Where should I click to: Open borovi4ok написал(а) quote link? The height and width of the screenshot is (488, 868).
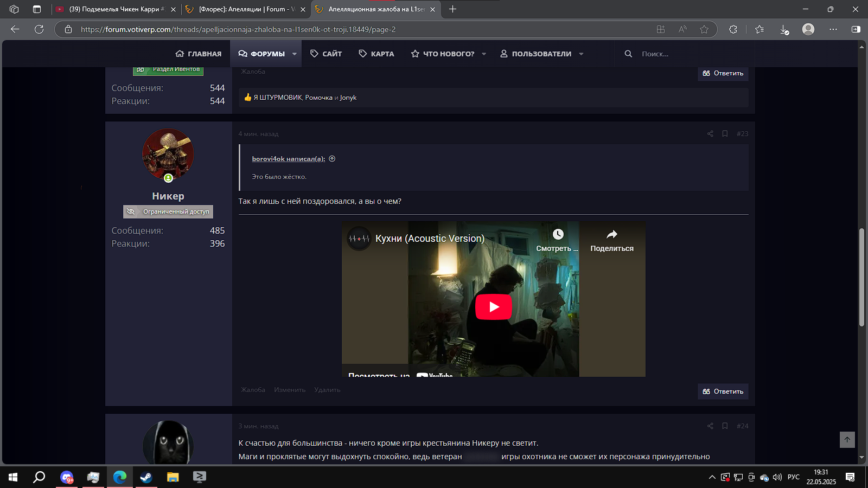[289, 159]
